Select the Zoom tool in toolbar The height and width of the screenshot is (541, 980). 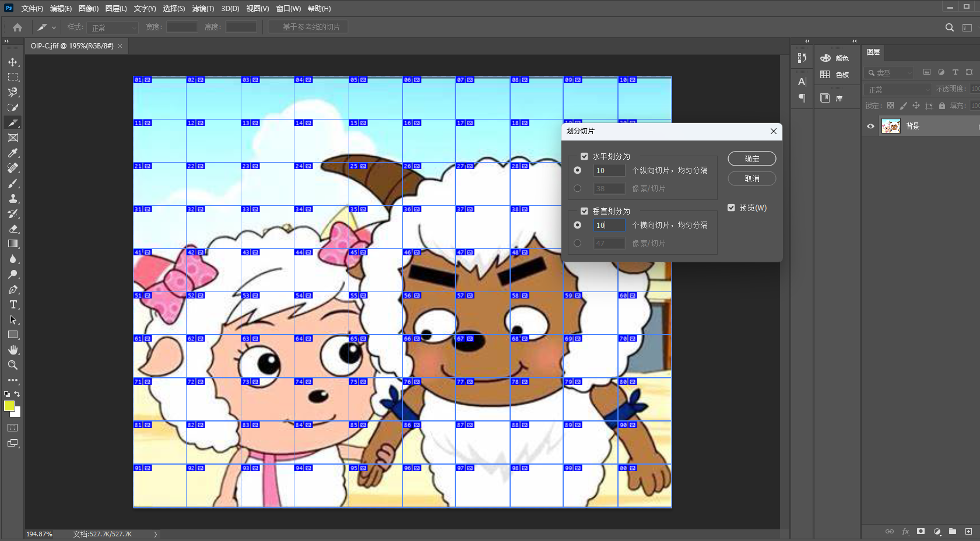tap(13, 365)
